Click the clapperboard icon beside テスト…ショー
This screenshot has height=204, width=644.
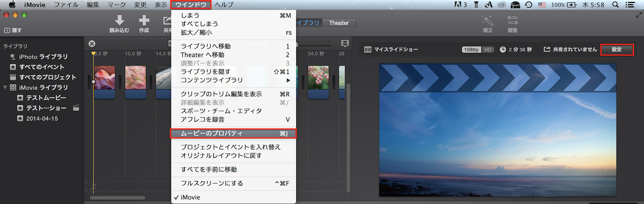[76, 108]
